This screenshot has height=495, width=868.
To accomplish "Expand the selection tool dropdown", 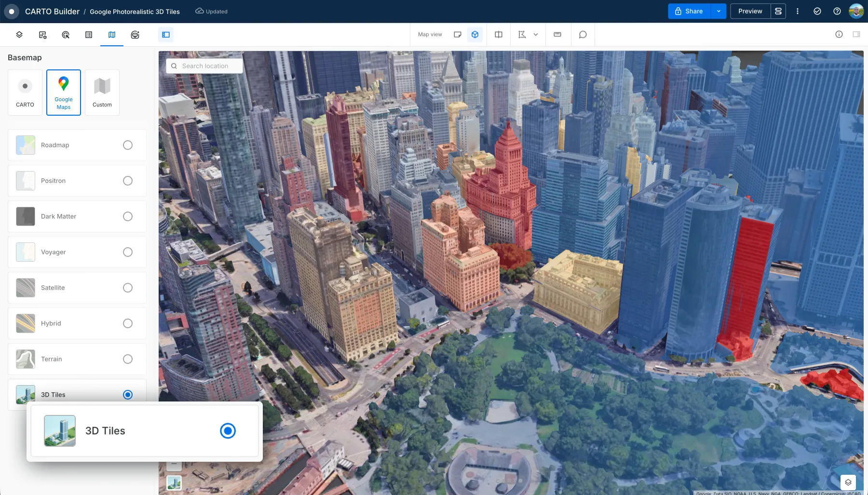I will click(536, 35).
